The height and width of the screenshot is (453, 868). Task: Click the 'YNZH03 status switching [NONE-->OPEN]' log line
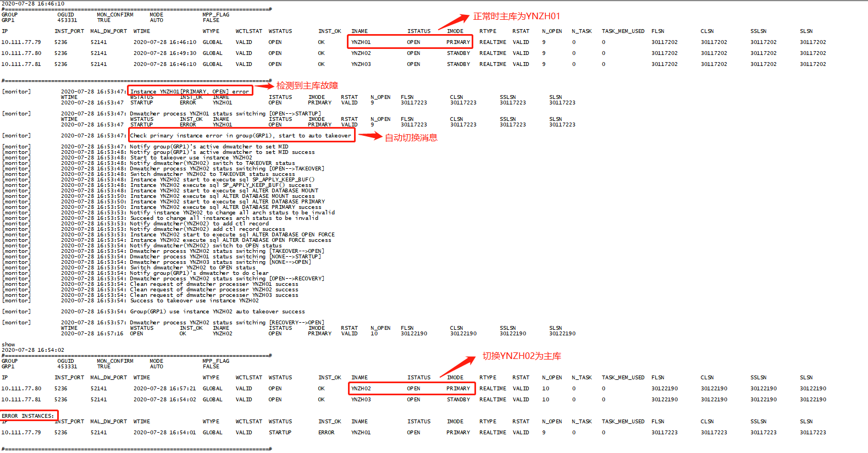click(x=220, y=262)
